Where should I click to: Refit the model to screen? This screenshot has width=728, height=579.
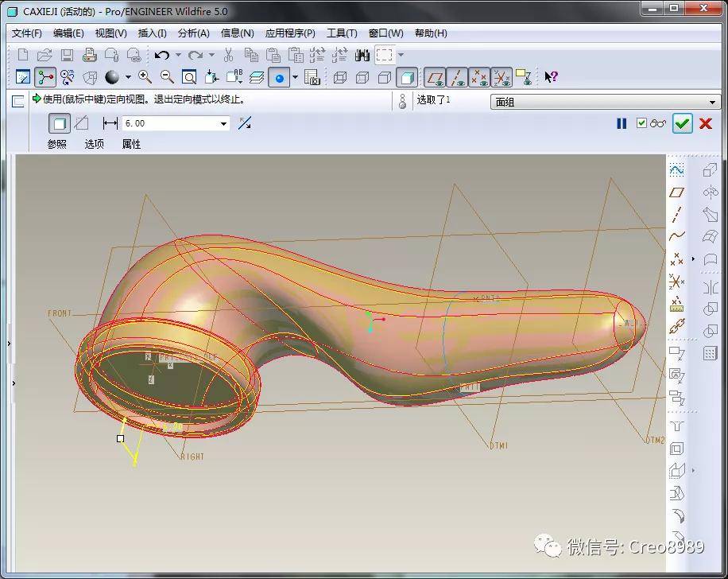[189, 77]
